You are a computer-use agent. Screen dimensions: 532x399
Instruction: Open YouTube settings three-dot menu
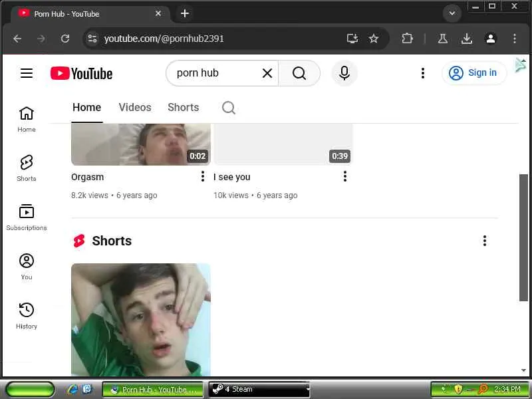tap(423, 73)
